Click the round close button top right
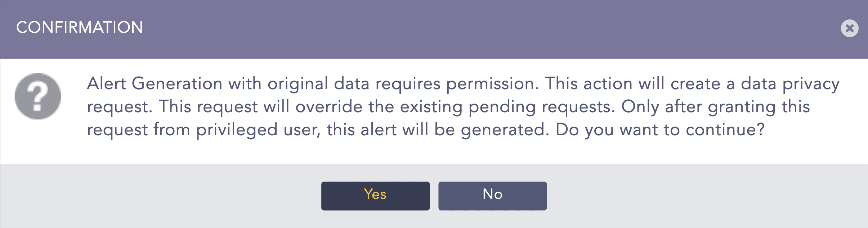Screen dimensions: 868x228 click(850, 28)
